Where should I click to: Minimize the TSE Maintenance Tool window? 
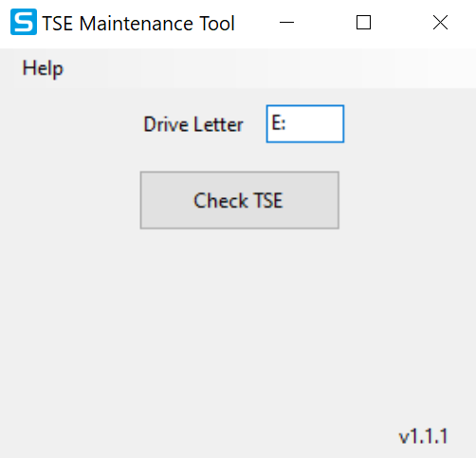click(286, 23)
